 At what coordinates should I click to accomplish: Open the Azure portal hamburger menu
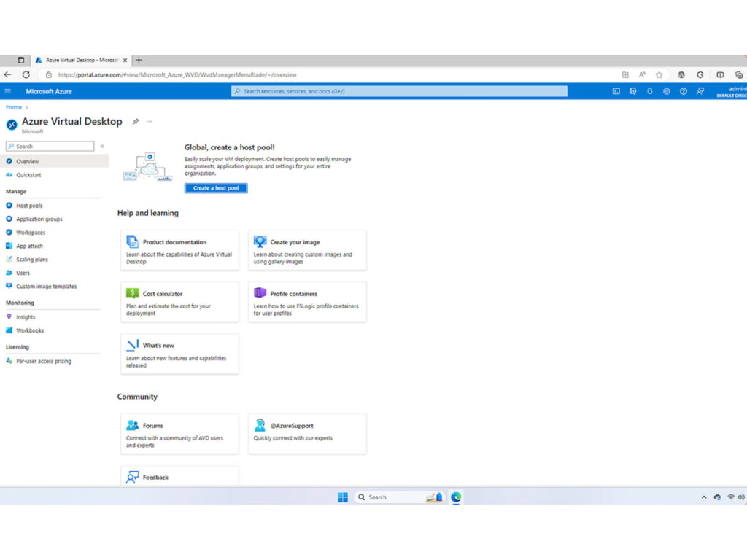[8, 91]
